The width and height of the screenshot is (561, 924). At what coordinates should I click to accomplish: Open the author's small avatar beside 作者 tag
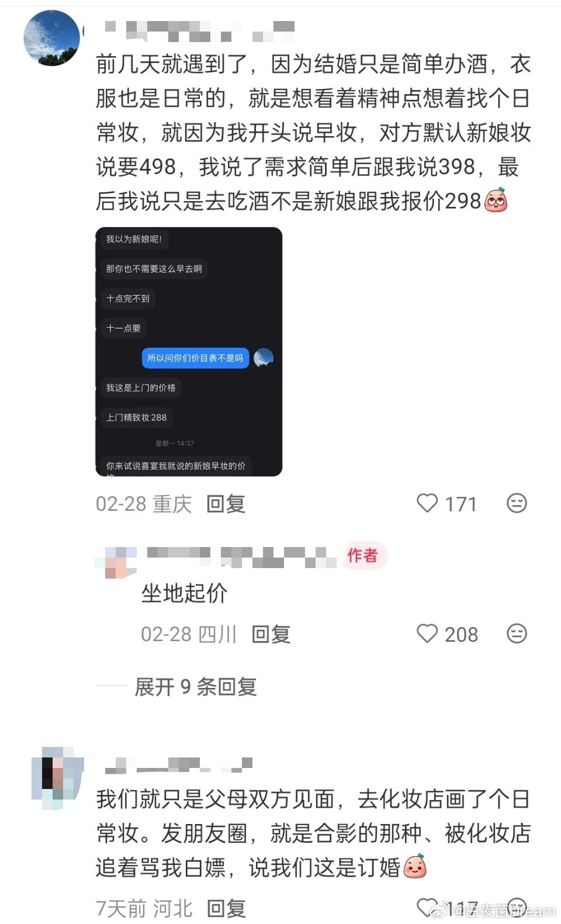pos(115,561)
